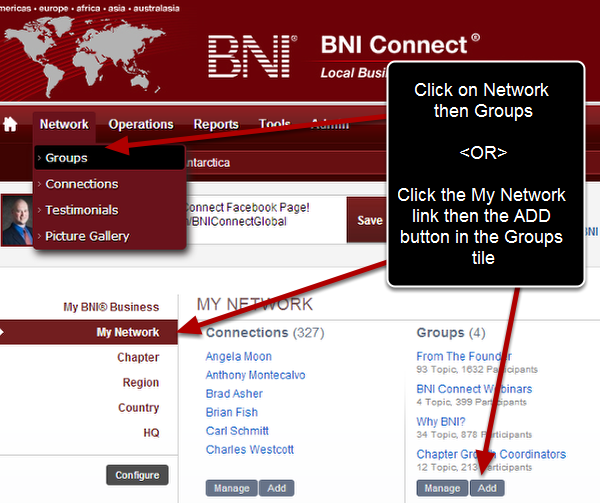Select Groups from Network dropdown
The image size is (600, 503).
[x=66, y=158]
